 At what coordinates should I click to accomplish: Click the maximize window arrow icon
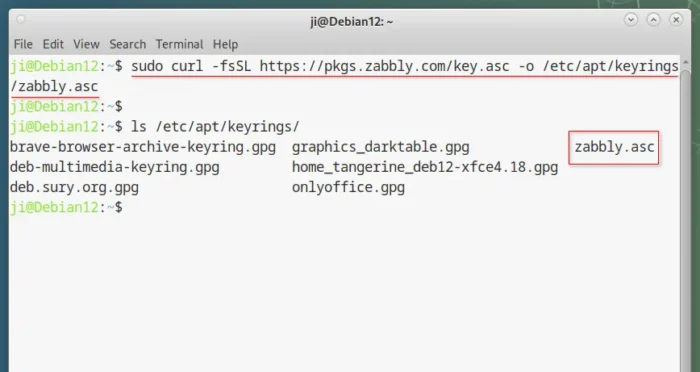click(x=654, y=20)
